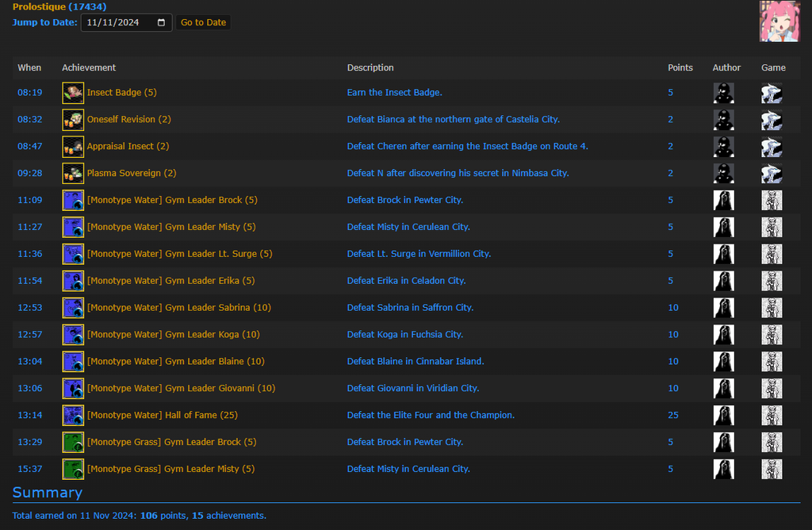Open Monotype Water Gym Leader Brock link
Image resolution: width=812 pixels, height=530 pixels.
pyautogui.click(x=171, y=201)
